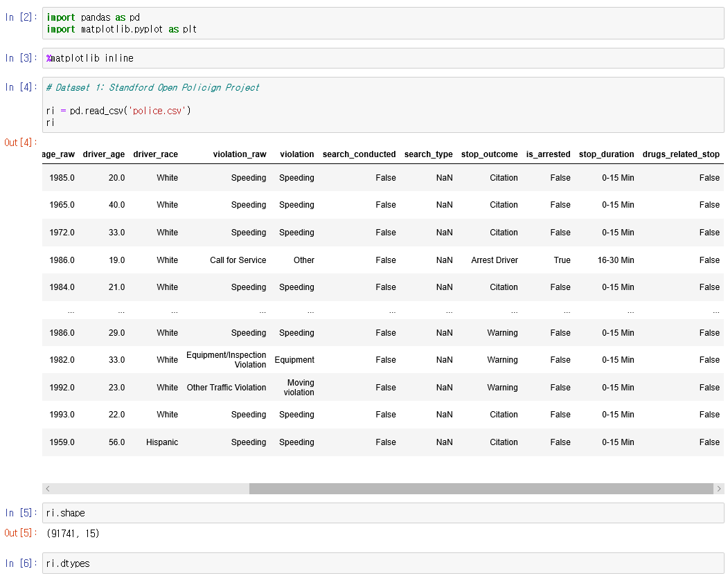
Task: Click the 1965.0 age_raw cell
Action: pyautogui.click(x=62, y=205)
